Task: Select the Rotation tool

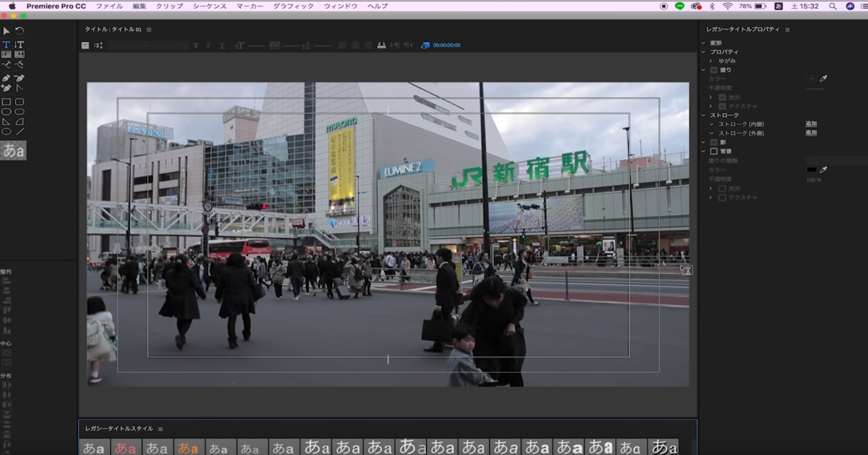Action: pyautogui.click(x=19, y=31)
